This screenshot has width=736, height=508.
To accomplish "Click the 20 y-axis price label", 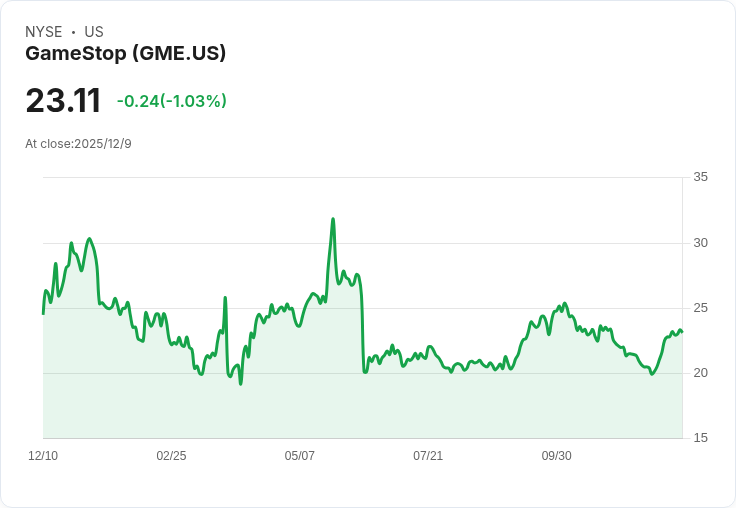I will click(x=700, y=373).
